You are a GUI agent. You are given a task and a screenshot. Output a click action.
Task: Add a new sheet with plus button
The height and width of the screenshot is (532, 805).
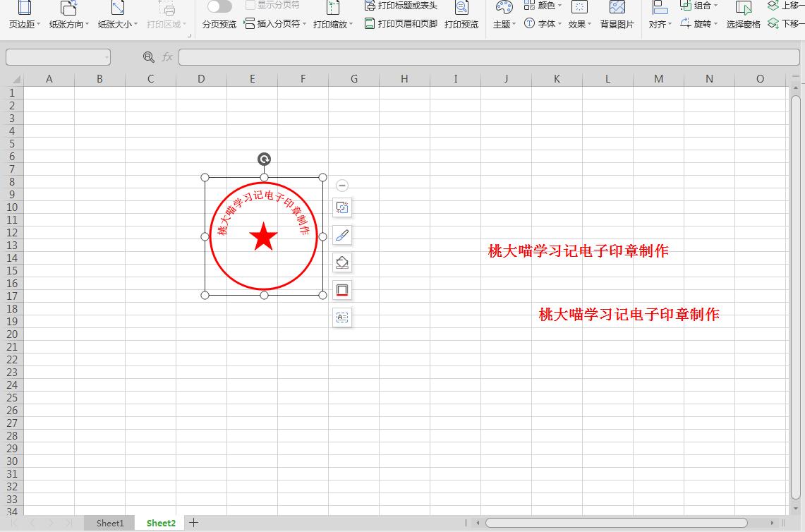point(193,523)
